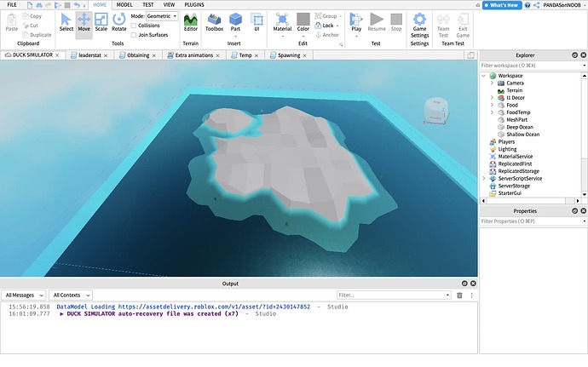Select Terrain in Explorer

(x=514, y=90)
